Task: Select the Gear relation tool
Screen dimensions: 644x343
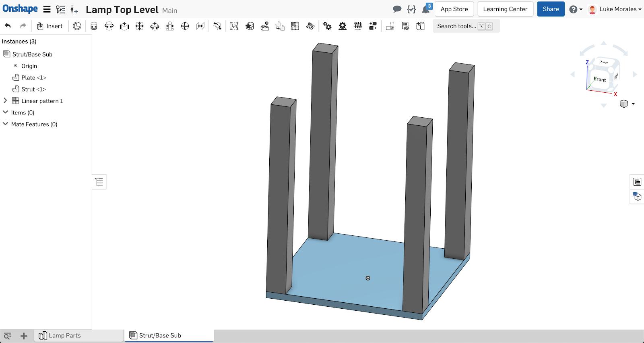Action: 327,26
